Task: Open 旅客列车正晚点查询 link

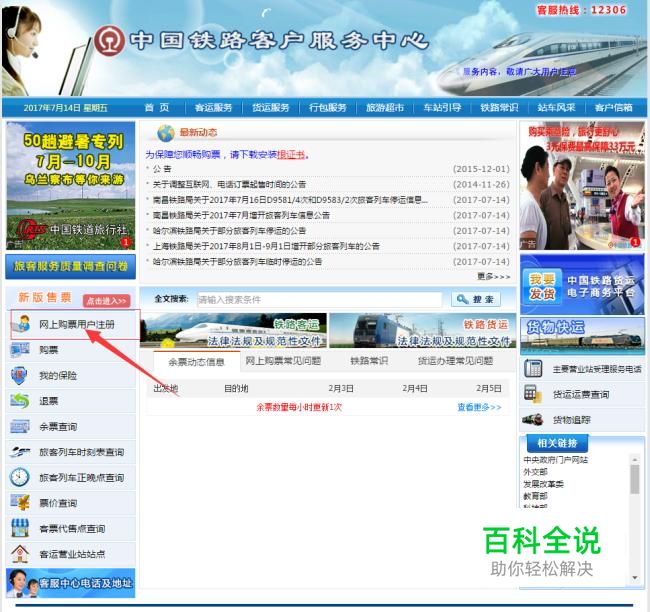Action: click(82, 478)
